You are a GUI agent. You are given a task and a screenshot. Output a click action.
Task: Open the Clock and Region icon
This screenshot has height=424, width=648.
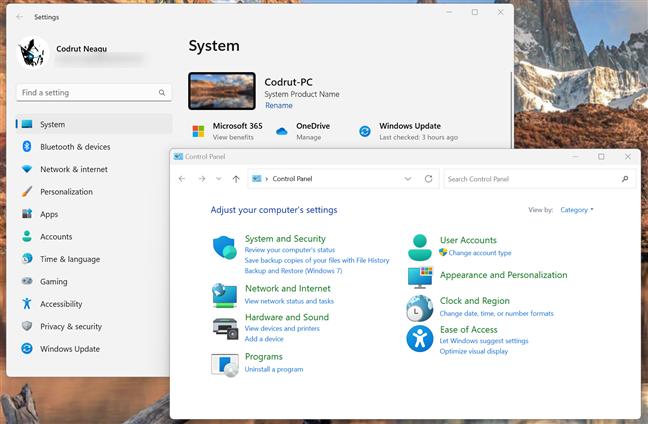click(x=419, y=308)
